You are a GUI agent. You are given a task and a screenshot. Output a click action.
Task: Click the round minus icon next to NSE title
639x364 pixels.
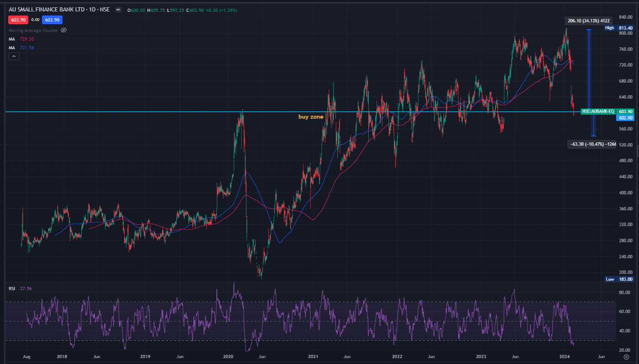pos(118,10)
